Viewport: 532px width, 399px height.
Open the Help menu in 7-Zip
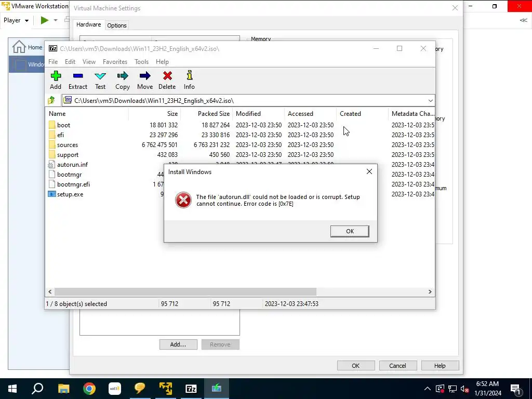coord(162,62)
